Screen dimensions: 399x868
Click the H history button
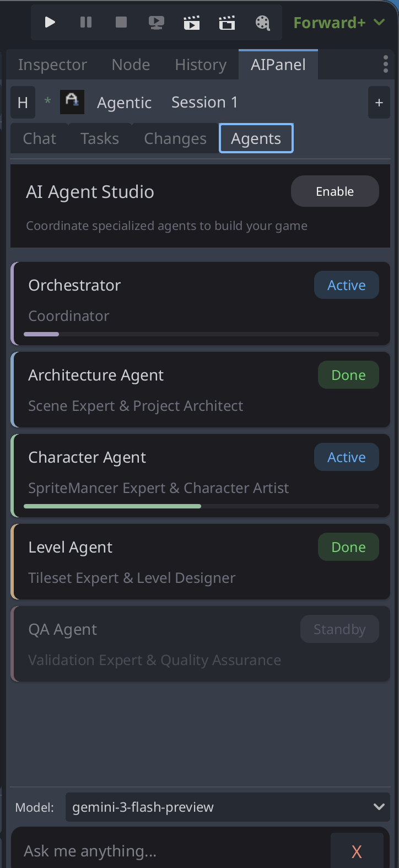coord(23,103)
